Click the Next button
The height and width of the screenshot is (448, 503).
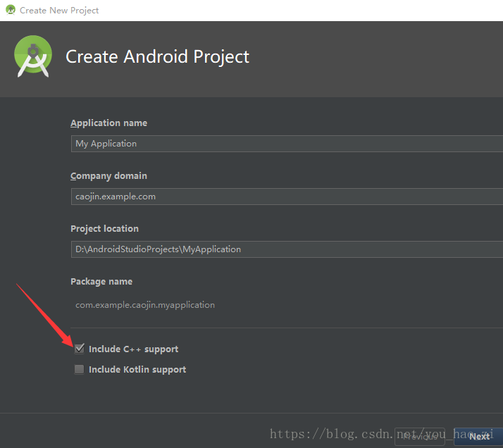pyautogui.click(x=479, y=437)
